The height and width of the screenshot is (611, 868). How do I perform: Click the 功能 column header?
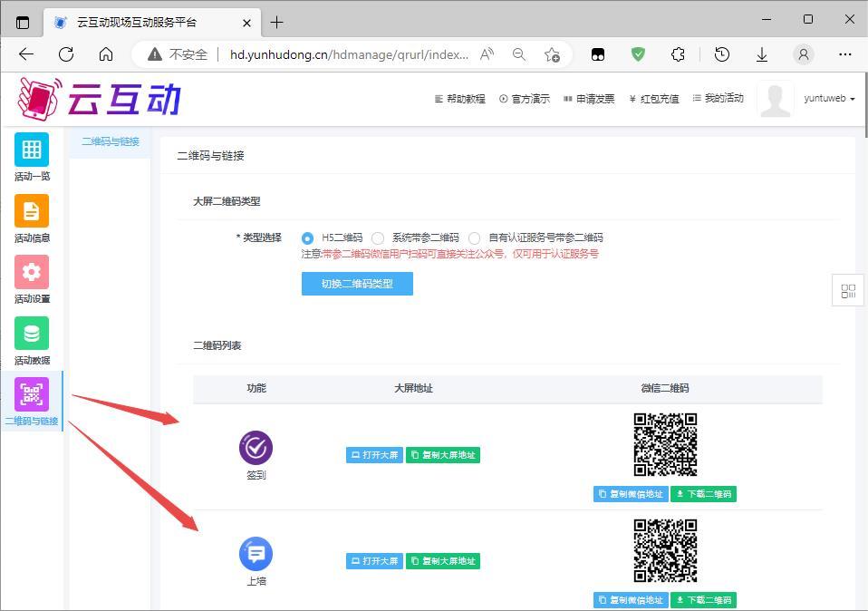click(256, 388)
